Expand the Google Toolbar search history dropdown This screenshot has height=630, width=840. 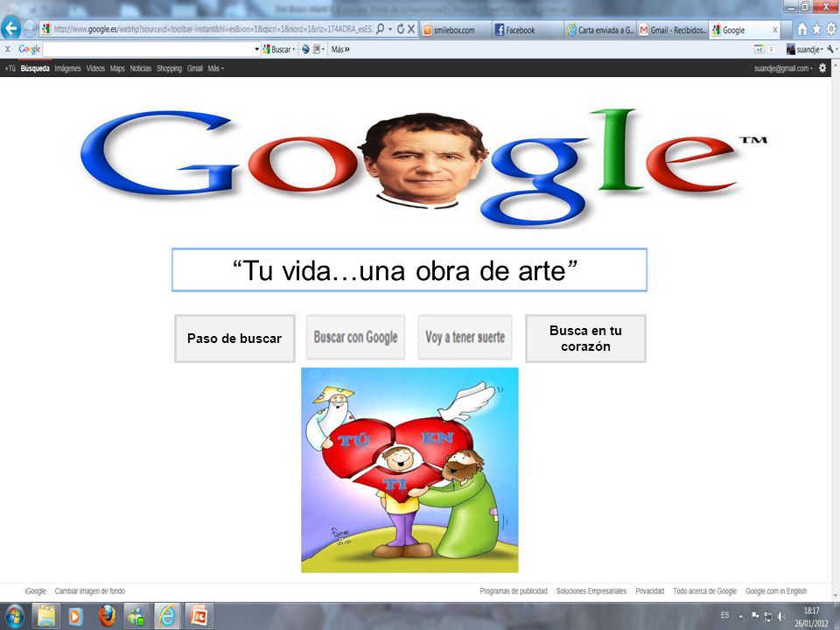(x=256, y=50)
